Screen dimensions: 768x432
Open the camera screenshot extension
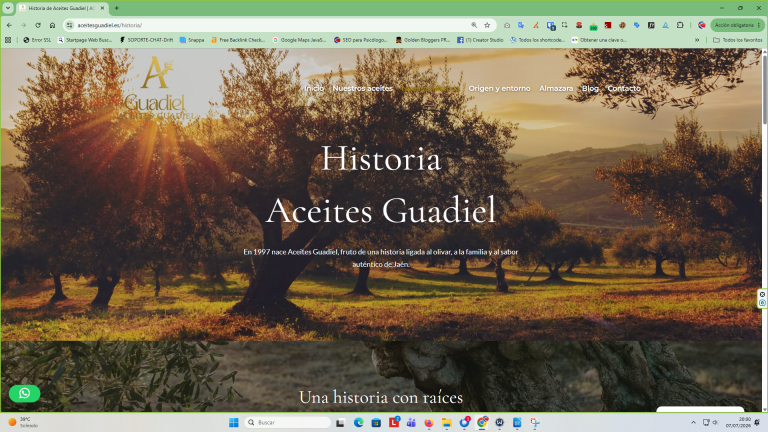coord(507,25)
